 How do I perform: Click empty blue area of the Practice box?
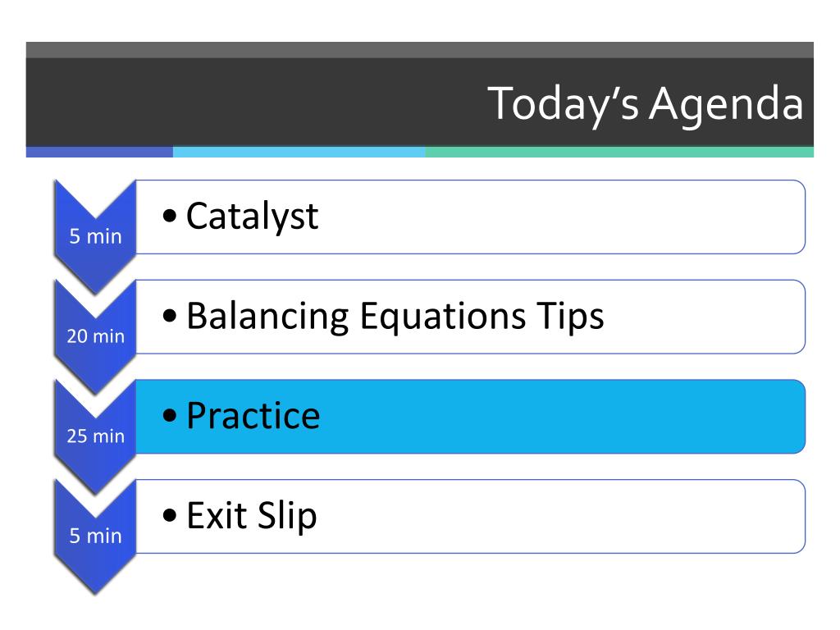pyautogui.click(x=563, y=416)
